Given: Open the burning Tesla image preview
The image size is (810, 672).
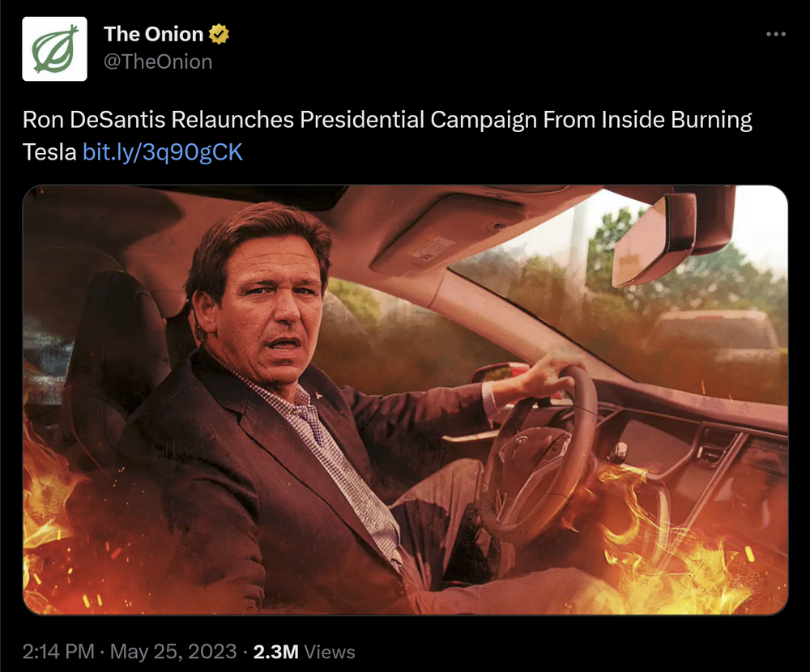Looking at the screenshot, I should [x=405, y=400].
